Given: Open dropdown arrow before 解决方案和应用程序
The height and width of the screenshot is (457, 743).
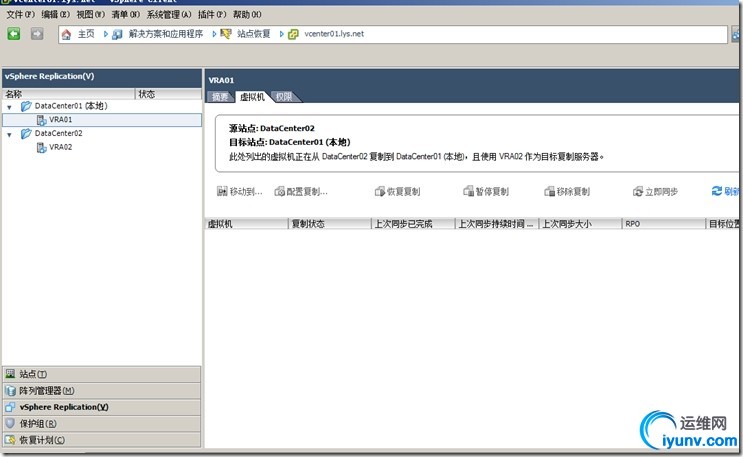Looking at the screenshot, I should (106, 34).
